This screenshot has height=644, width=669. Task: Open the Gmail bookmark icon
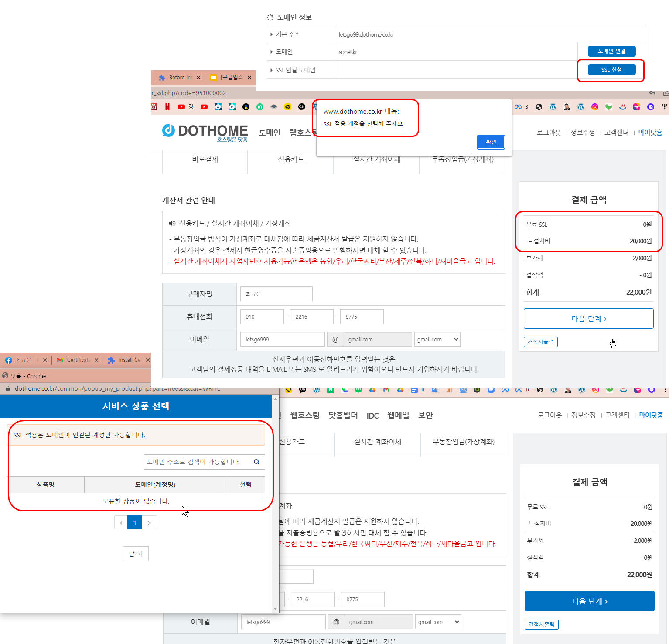point(386,390)
